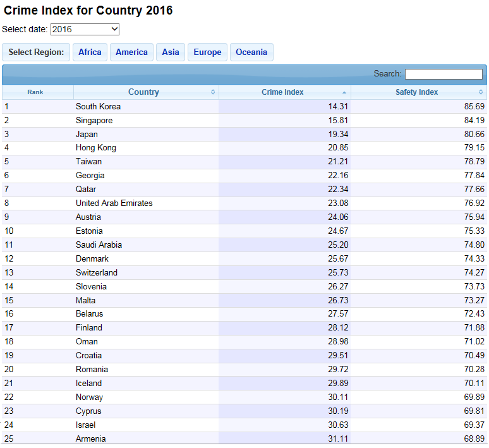The image size is (489, 448).
Task: Select the Singapore country cell
Action: coord(94,120)
